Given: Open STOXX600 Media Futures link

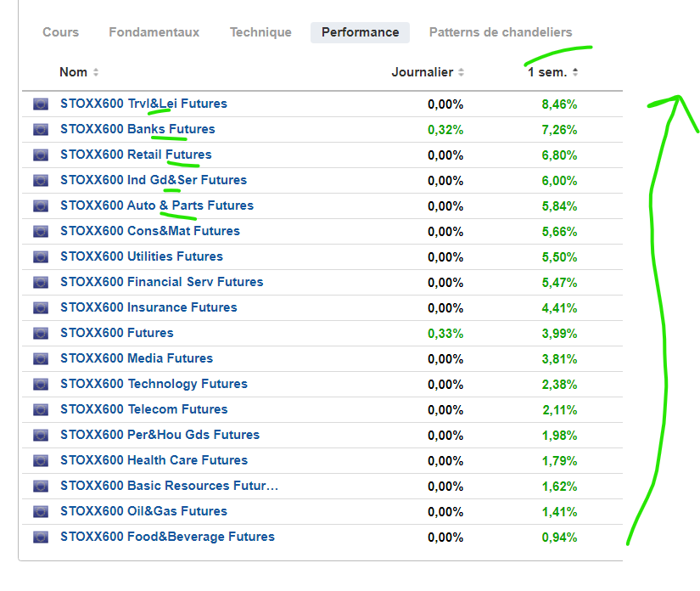Looking at the screenshot, I should tap(137, 358).
